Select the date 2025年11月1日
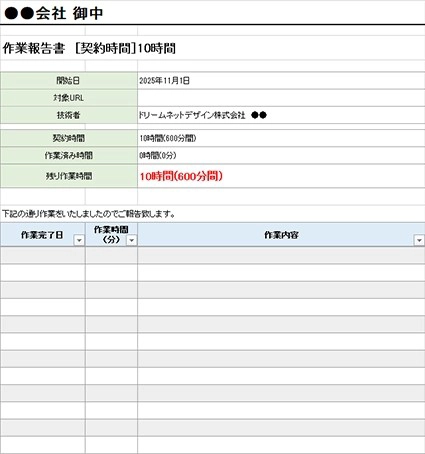Viewport: 425px width, 454px height. pyautogui.click(x=164, y=81)
